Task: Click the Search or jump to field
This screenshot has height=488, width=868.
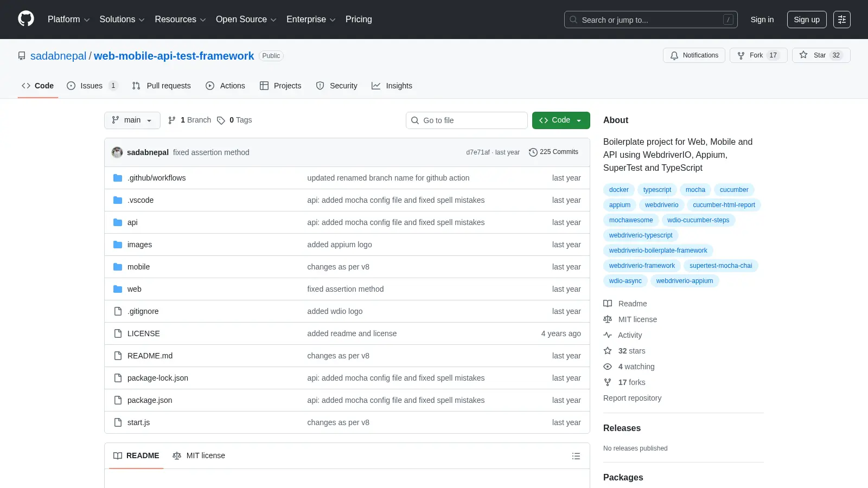Action: tap(651, 20)
